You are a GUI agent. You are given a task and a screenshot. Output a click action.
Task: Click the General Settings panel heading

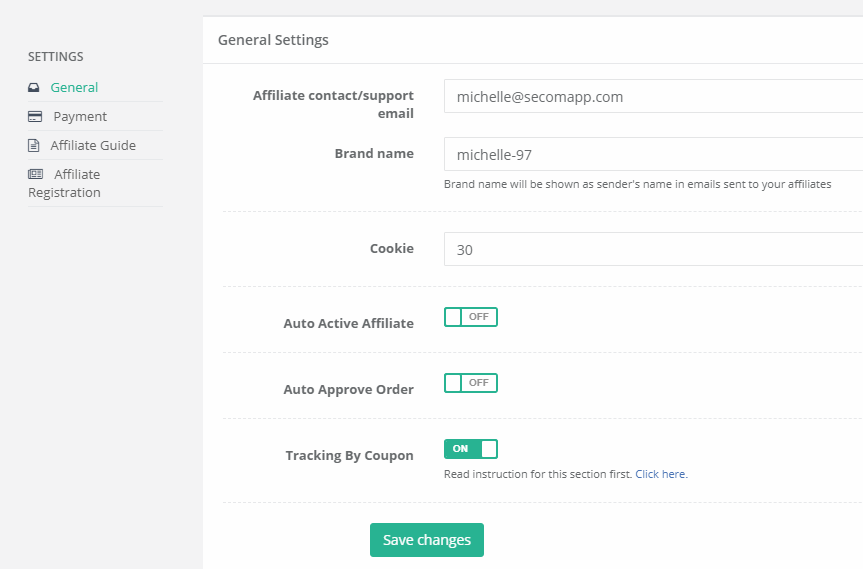[273, 40]
